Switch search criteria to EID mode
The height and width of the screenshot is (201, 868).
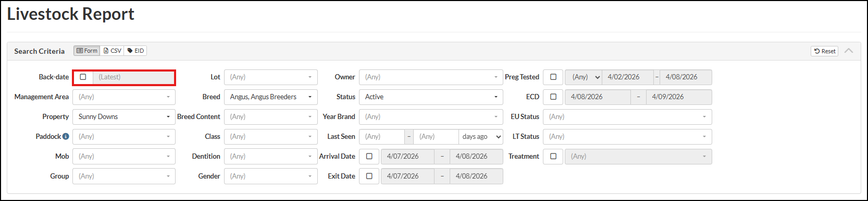(135, 51)
